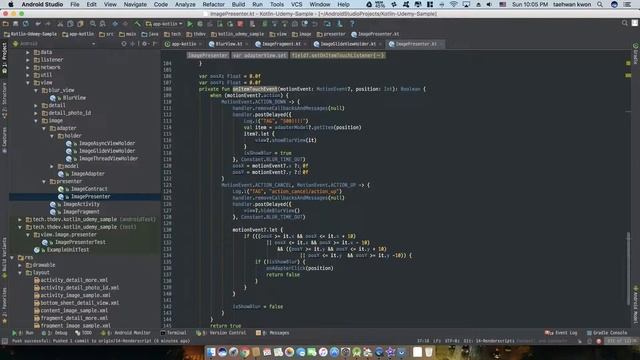Screen dimensions: 640x360
Task: Click the Synchronize toolbar icon
Action: (x=26, y=24)
